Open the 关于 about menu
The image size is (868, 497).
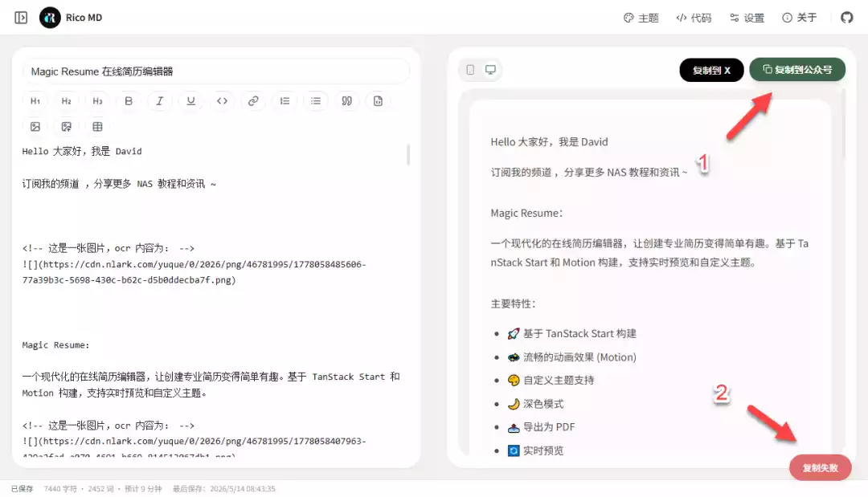tap(800, 18)
